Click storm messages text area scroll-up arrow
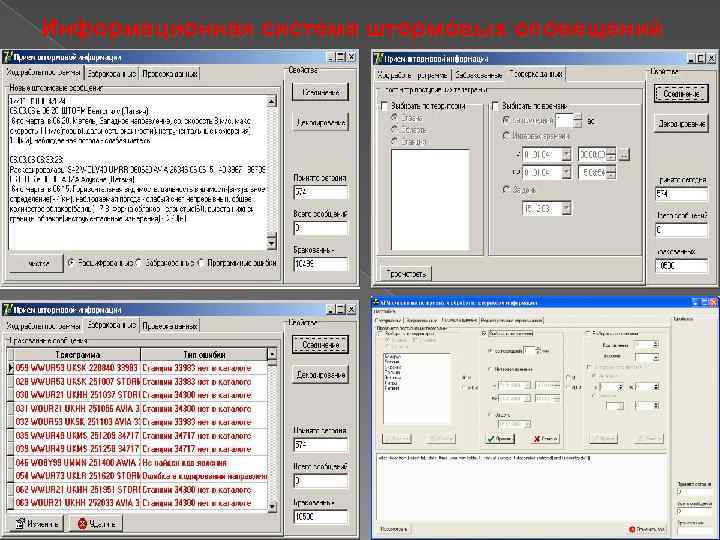720x540 pixels. click(x=272, y=101)
